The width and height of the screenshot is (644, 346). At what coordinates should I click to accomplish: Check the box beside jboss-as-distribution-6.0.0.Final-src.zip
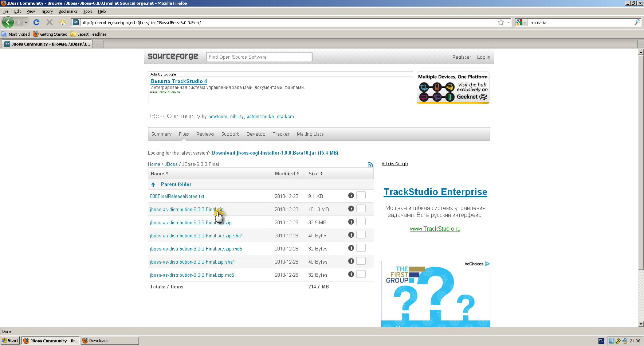361,221
